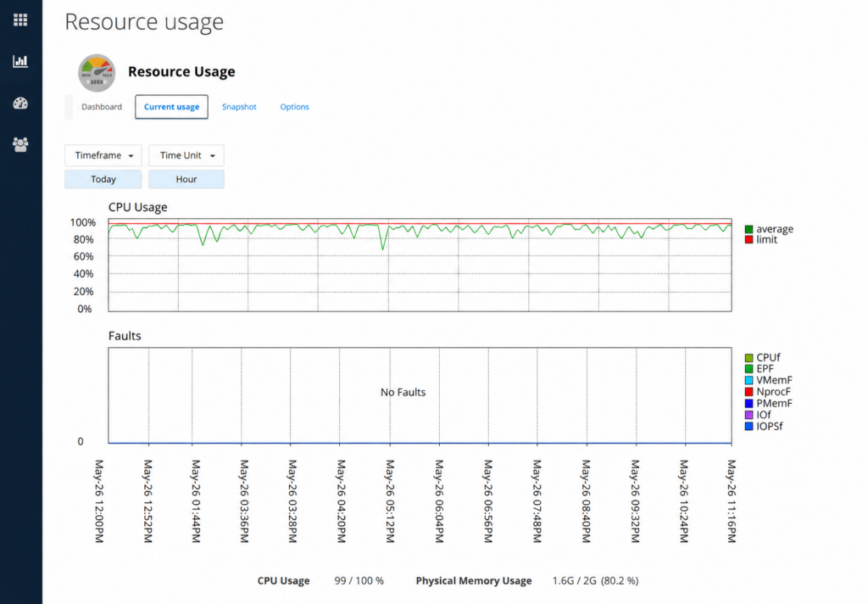868x604 pixels.
Task: Switch to the Dashboard tab
Action: (102, 107)
